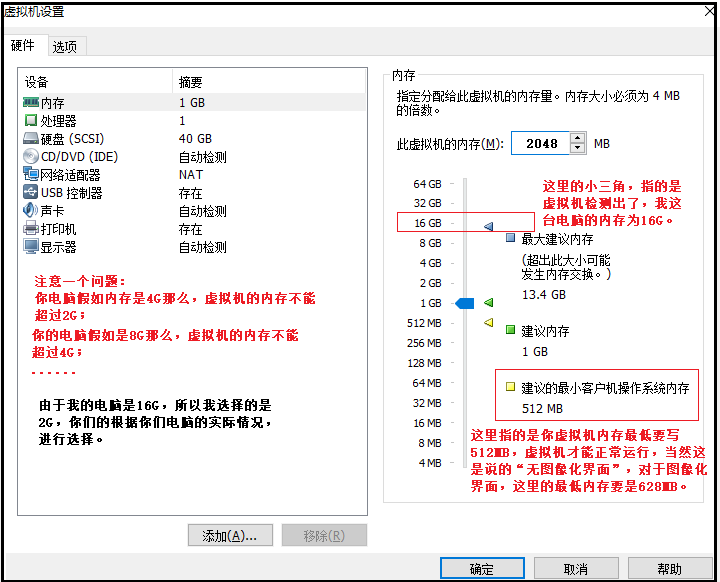This screenshot has height=582, width=720.
Task: Close the 虚拟机设置 dialog
Action: [709, 11]
